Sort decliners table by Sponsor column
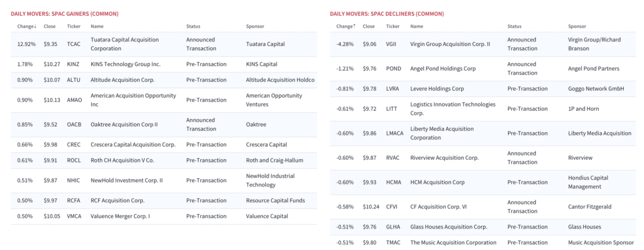The height and width of the screenshot is (250, 644). 577,26
